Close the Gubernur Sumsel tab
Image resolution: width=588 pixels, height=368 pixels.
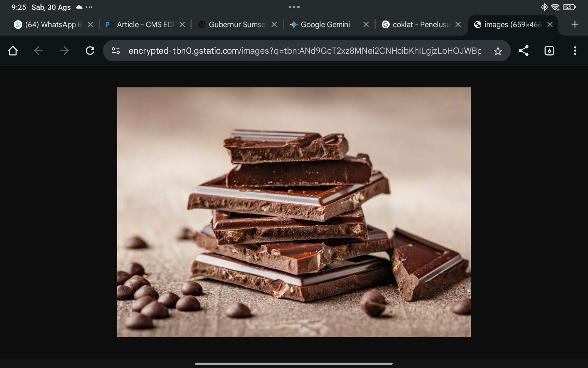[x=274, y=25]
